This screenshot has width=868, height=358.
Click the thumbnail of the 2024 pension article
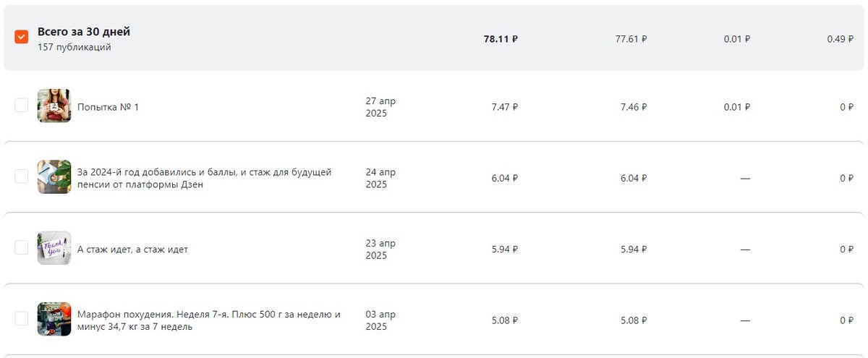pos(54,176)
